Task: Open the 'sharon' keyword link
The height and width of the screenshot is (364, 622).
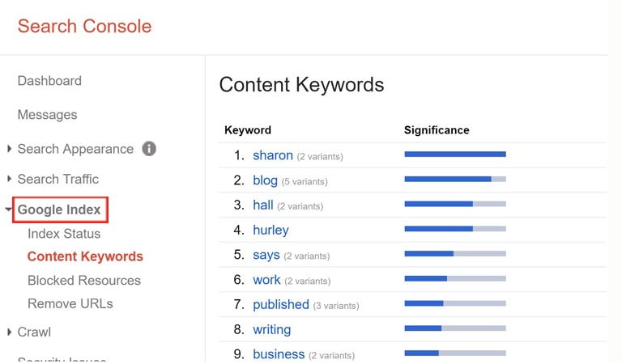Action: 273,155
